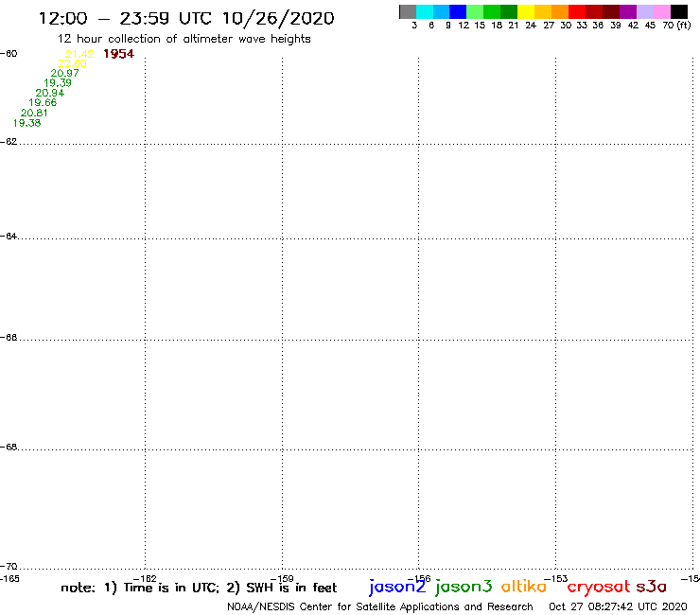Click the -165 longitude axis label

pos(9,579)
